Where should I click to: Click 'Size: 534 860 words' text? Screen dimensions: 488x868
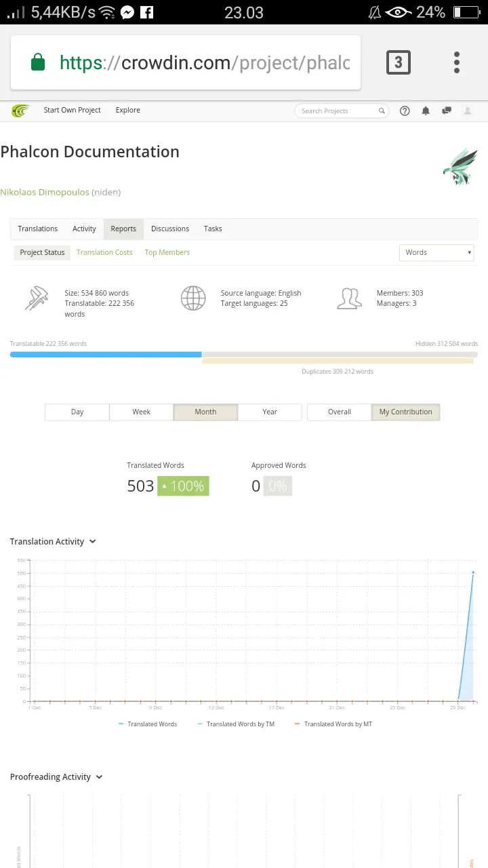tap(96, 293)
